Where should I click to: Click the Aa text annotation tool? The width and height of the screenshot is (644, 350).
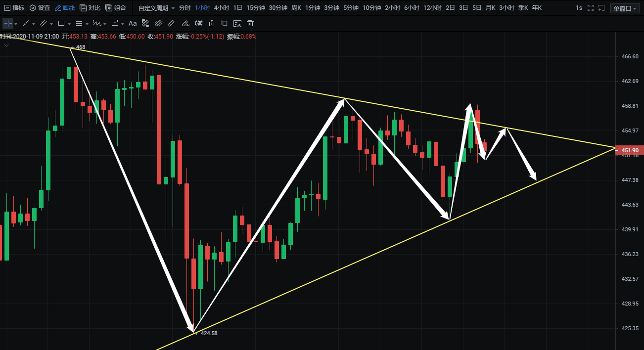pyautogui.click(x=133, y=24)
